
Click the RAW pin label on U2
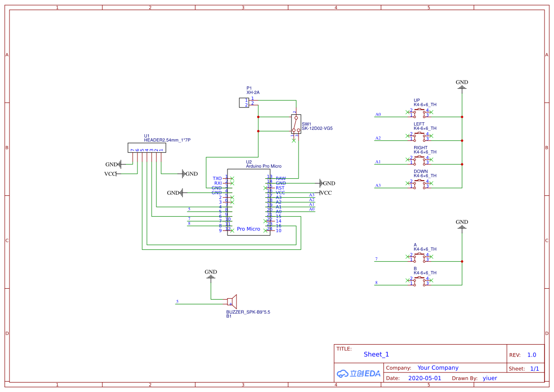[281, 179]
